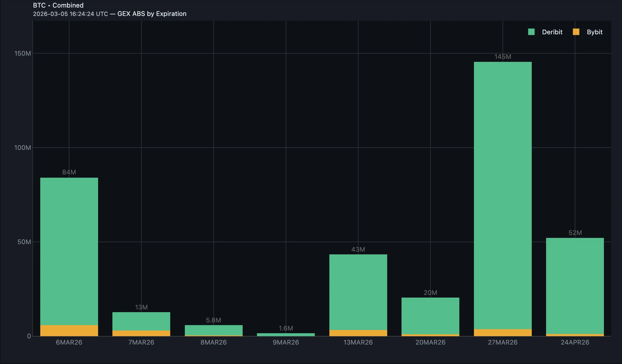
Task: Toggle the Bybit legend entry
Action: point(594,32)
